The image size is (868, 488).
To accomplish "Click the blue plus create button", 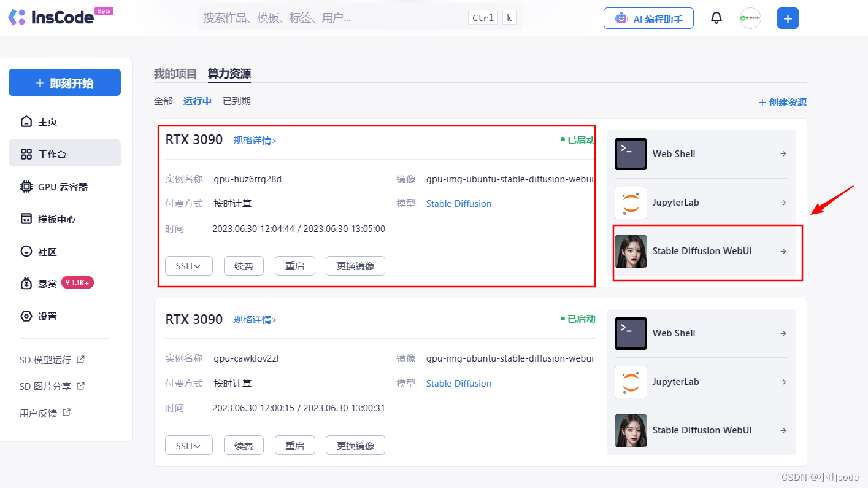I will (788, 18).
